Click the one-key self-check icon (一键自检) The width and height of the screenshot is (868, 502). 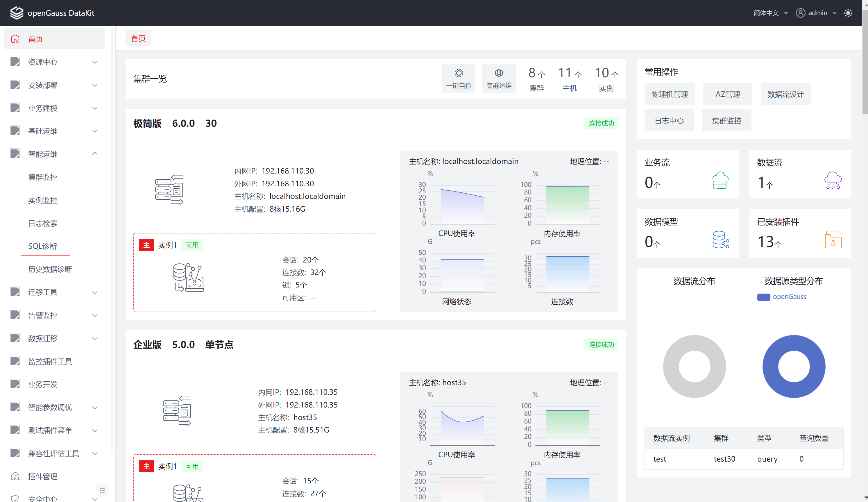click(x=459, y=73)
